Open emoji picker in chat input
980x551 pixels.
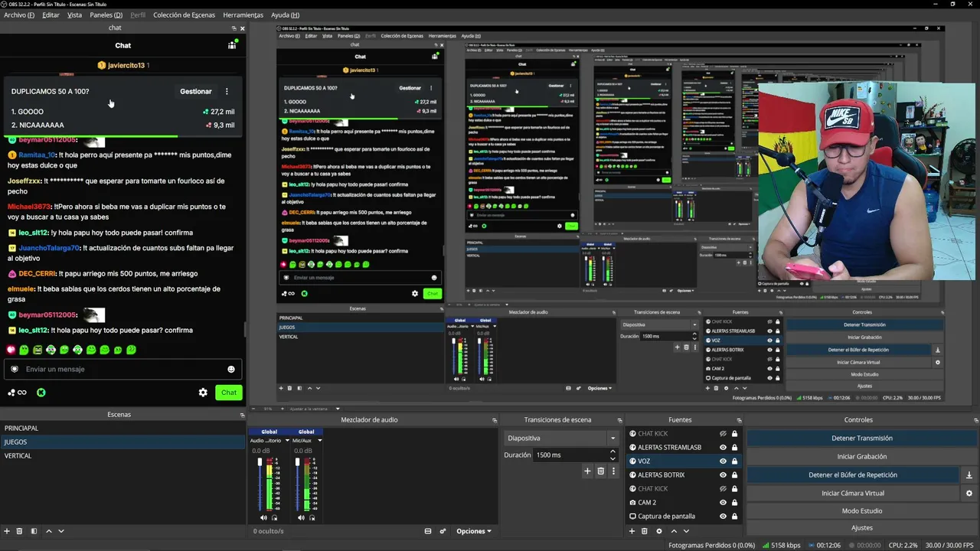(x=231, y=370)
